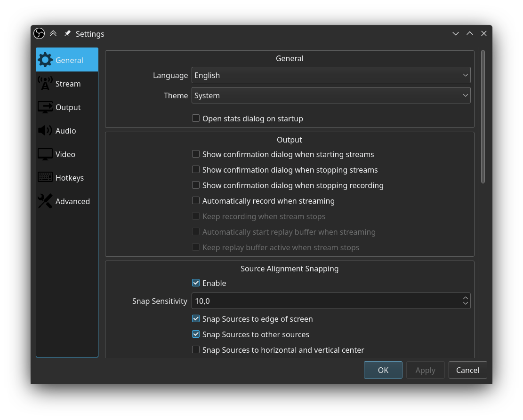Click the Audio speaker icon
Viewport: 523px width, 420px height.
45,130
